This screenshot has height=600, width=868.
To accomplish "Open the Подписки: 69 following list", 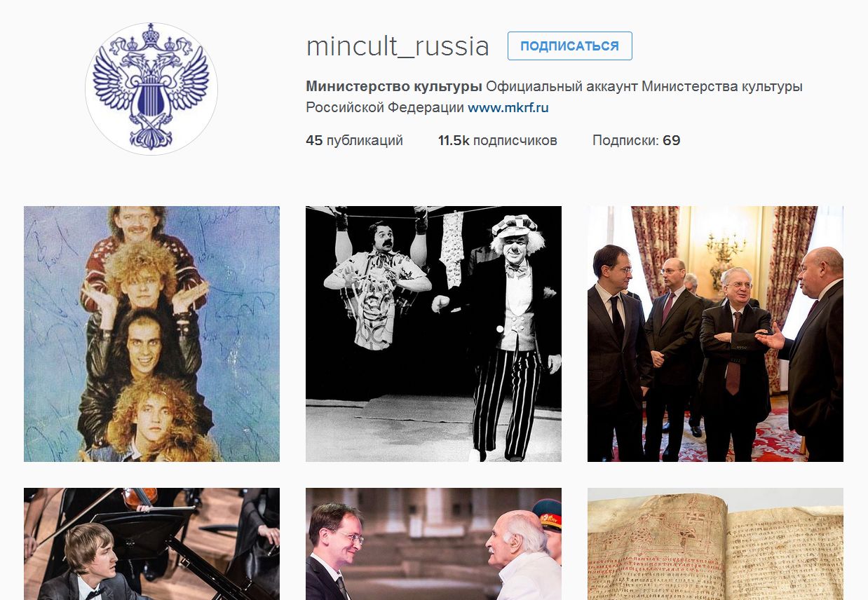I will click(636, 140).
